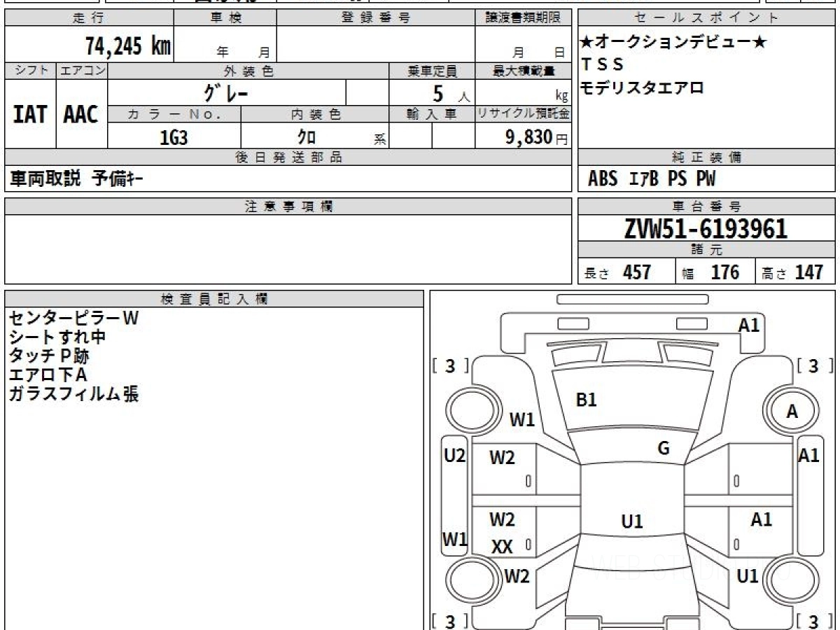This screenshot has height=630, width=840.
Task: Select the モデリスタエアロ sales point text
Action: tap(643, 87)
